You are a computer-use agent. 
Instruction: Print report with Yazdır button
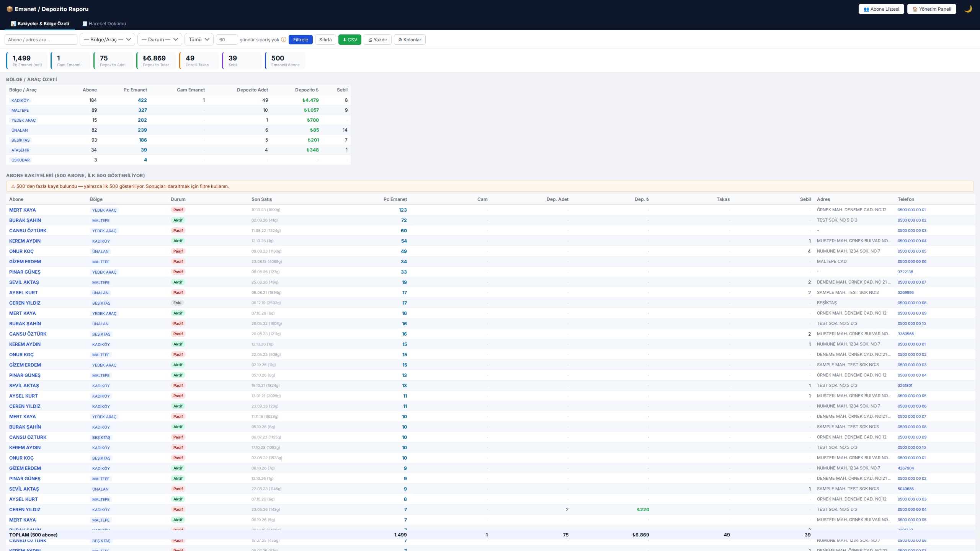tap(377, 39)
